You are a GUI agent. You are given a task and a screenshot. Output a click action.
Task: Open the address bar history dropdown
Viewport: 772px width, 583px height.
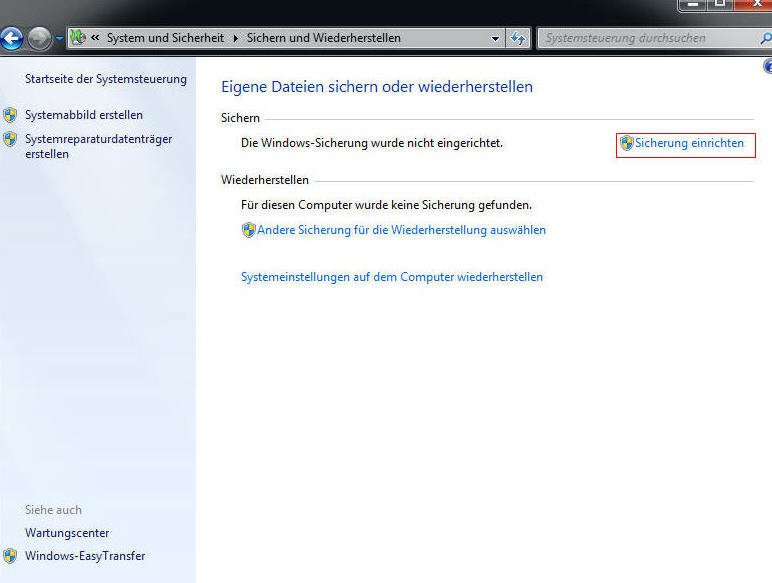coord(495,38)
